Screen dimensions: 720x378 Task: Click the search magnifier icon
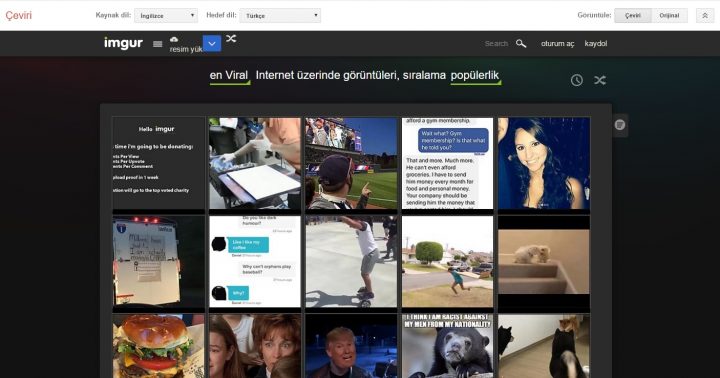click(521, 44)
